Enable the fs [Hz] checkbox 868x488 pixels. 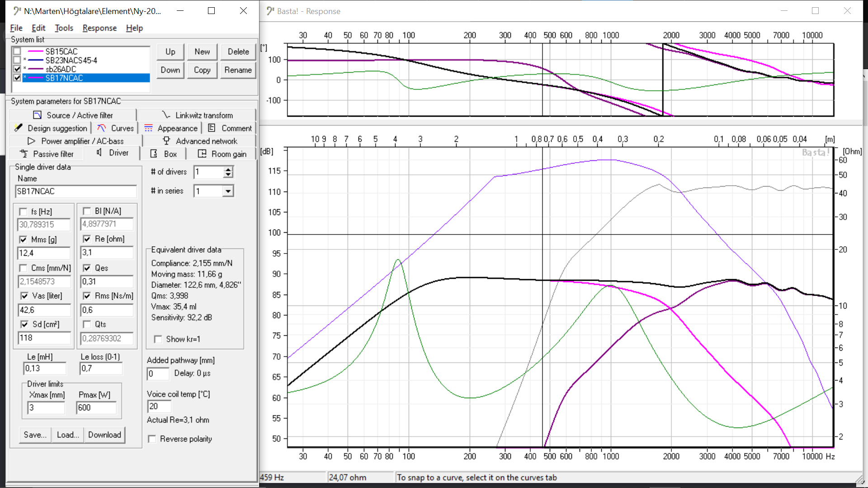tap(23, 211)
